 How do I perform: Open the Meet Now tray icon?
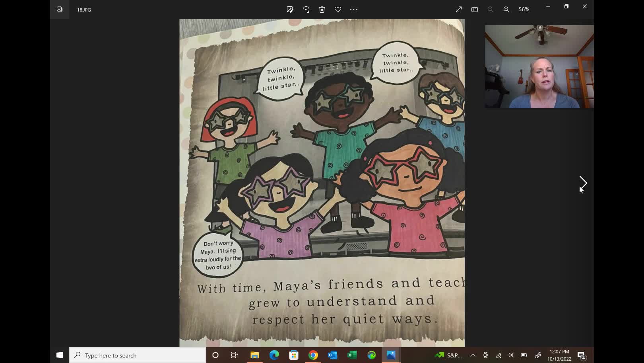coord(486,355)
